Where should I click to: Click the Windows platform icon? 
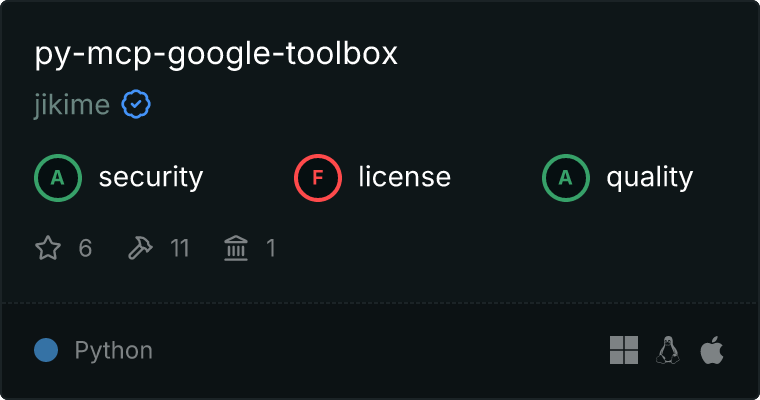tap(624, 350)
